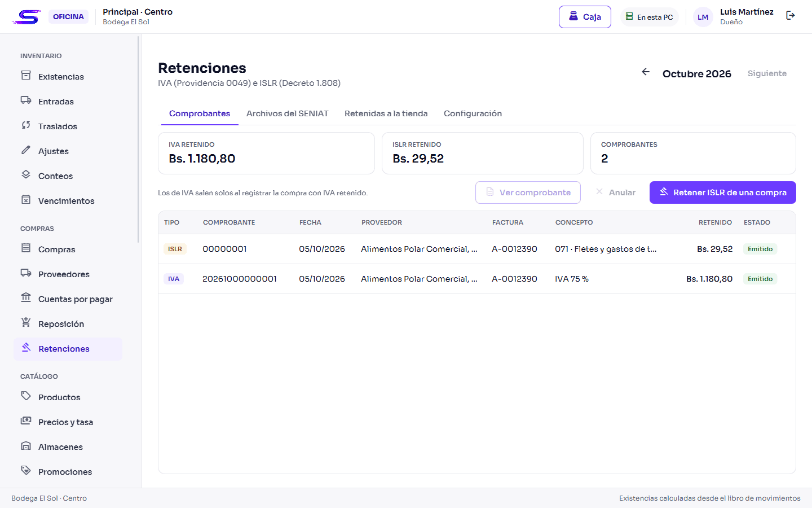The image size is (812, 508).
Task: Click the sidebar vertical scrollbar
Action: [x=138, y=139]
